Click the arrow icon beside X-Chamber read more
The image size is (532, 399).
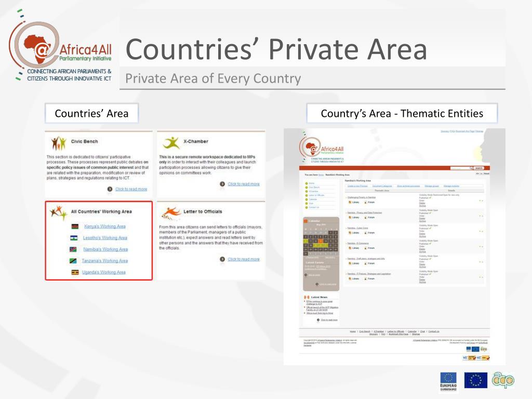click(222, 184)
